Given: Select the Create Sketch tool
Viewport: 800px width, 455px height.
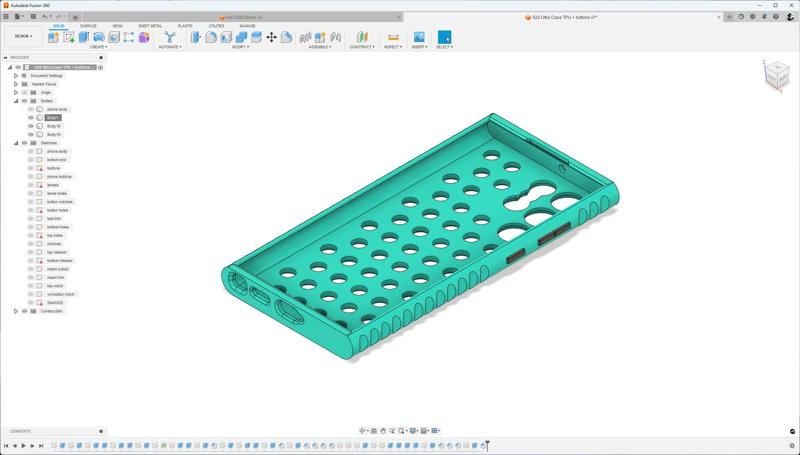Looking at the screenshot, I should pos(68,37).
